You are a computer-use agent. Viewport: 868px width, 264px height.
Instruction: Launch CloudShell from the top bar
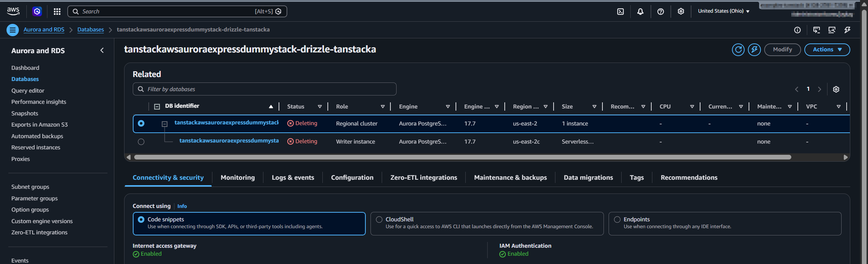click(620, 12)
